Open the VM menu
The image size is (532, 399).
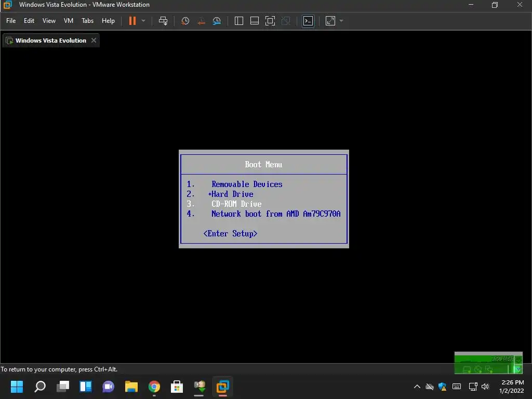click(69, 21)
